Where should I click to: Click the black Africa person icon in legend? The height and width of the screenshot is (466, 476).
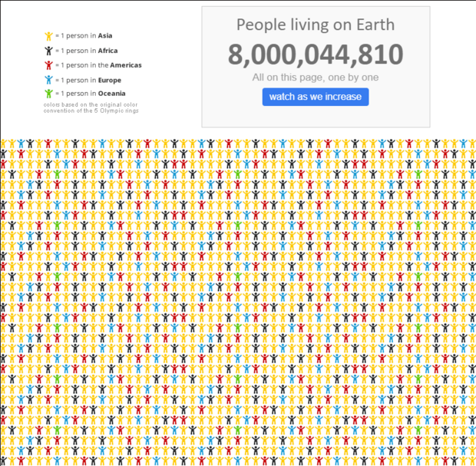click(48, 51)
